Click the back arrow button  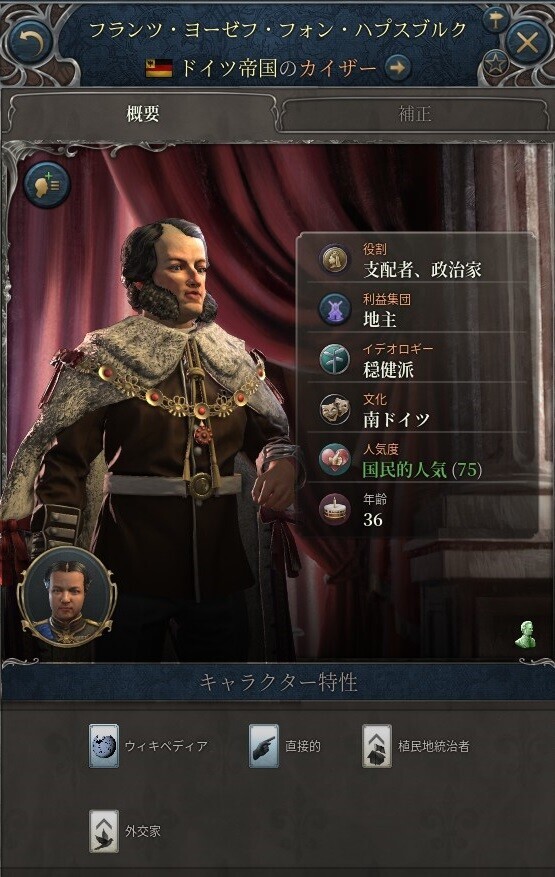pyautogui.click(x=30, y=42)
